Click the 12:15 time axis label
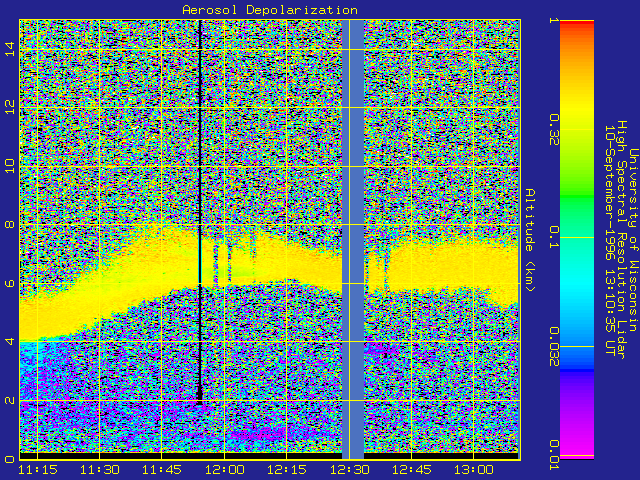Image resolution: width=640 pixels, height=480 pixels. (287, 470)
